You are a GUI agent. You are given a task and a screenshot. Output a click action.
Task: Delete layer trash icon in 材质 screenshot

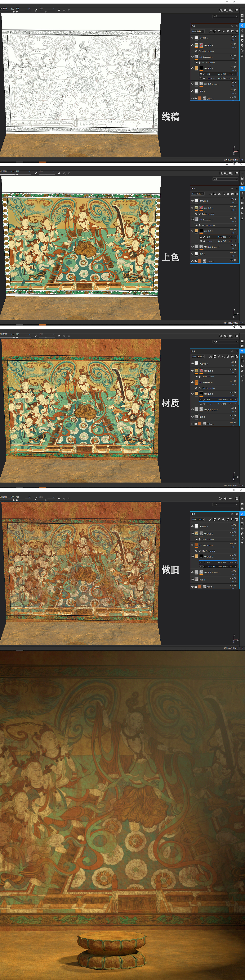[237, 357]
